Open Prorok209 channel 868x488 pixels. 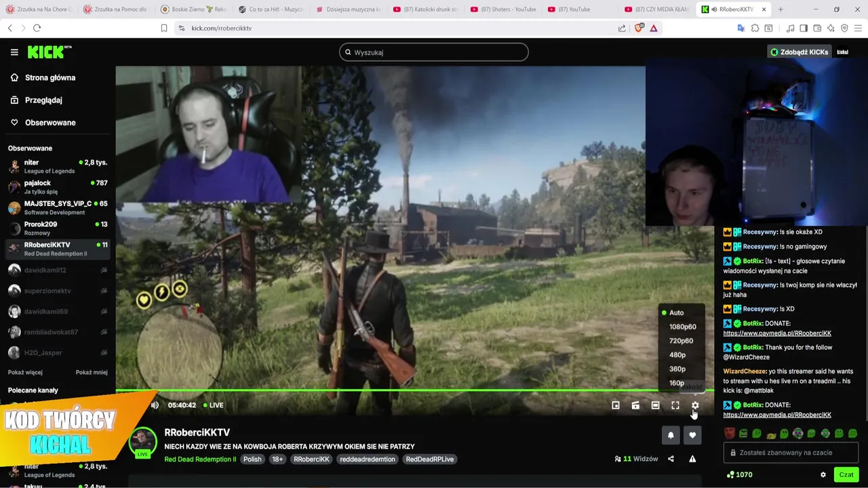point(57,228)
